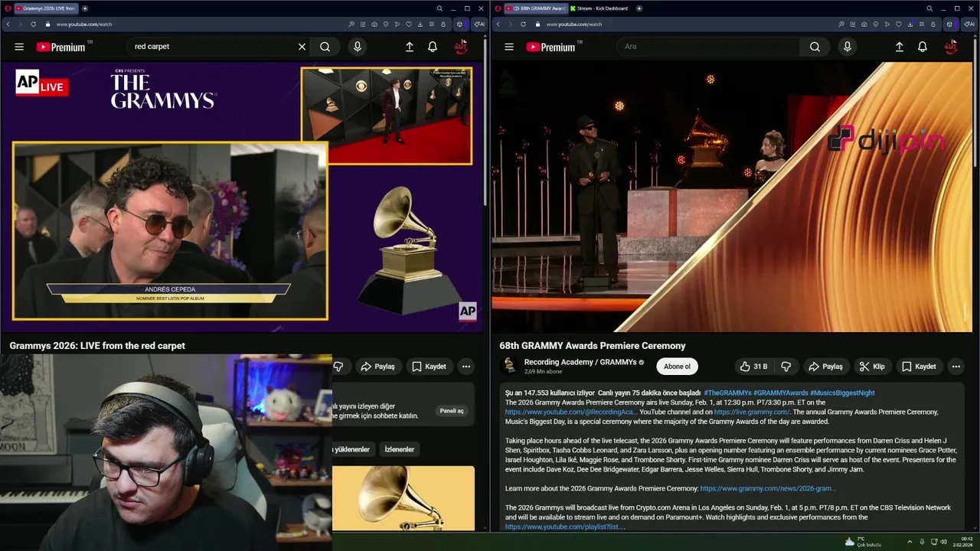Open notifications bell in left YouTube
The image size is (980, 551).
click(x=433, y=47)
